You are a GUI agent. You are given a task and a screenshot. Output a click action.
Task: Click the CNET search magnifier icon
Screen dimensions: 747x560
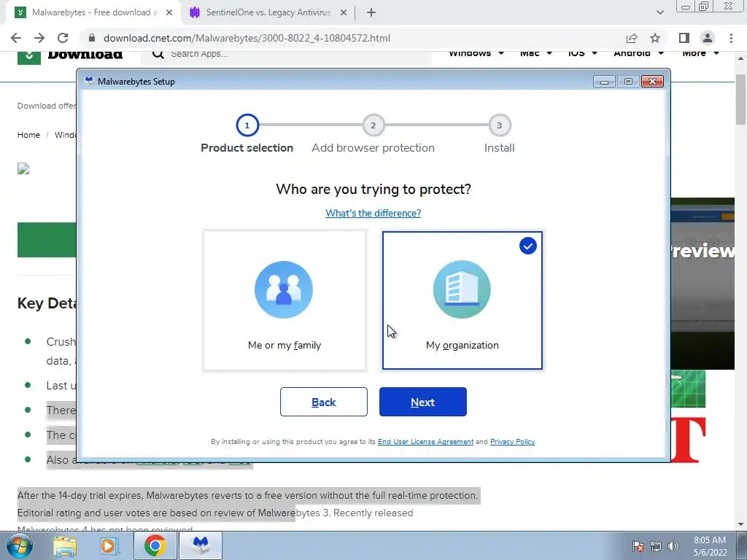click(x=158, y=54)
